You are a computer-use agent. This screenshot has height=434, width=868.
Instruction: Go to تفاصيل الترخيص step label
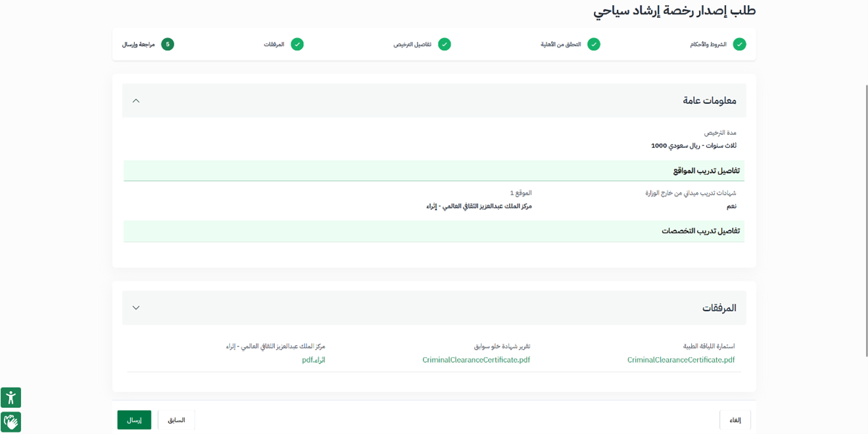(412, 45)
